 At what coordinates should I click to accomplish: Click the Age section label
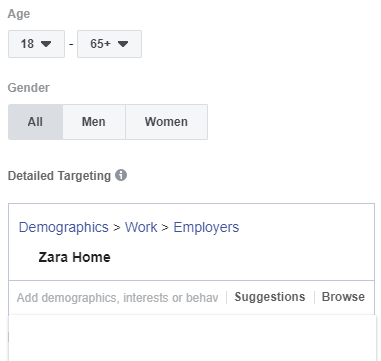click(x=19, y=14)
